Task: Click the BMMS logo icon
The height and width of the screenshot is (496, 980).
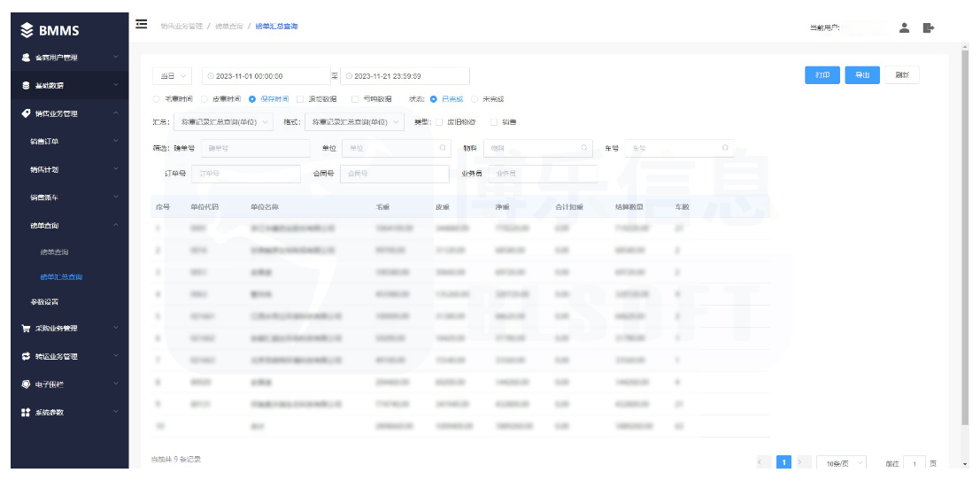Action: click(27, 30)
